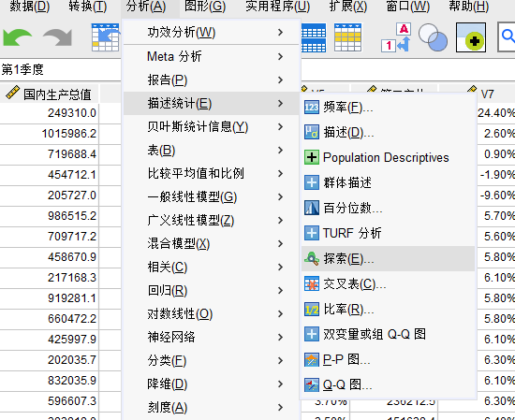This screenshot has height=420, width=515.
Task: Open the 图形(G) menu
Action: pos(205,6)
